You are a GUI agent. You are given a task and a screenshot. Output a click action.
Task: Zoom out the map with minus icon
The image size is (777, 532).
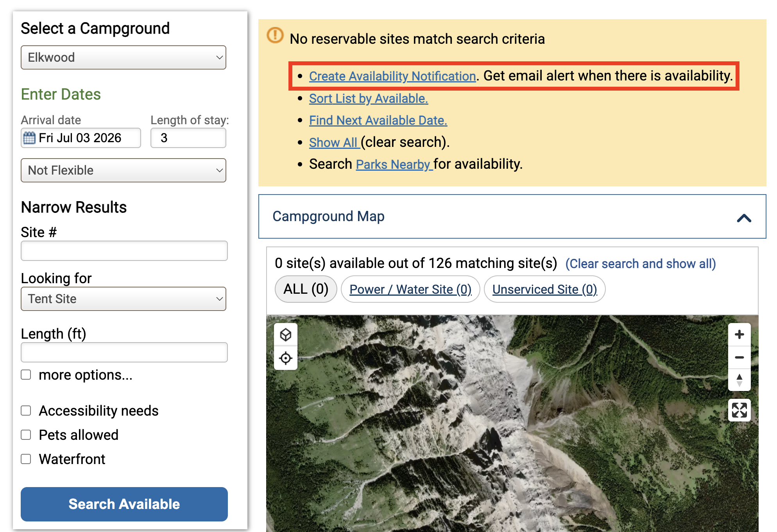click(x=739, y=357)
